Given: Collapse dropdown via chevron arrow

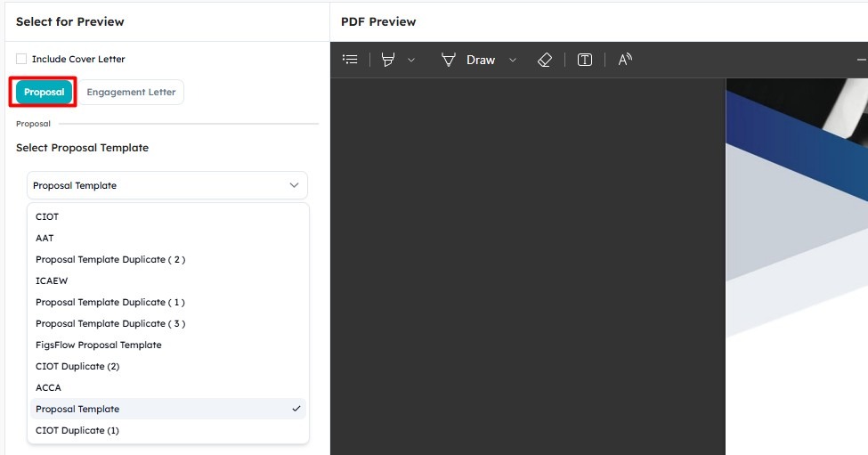Looking at the screenshot, I should (294, 185).
